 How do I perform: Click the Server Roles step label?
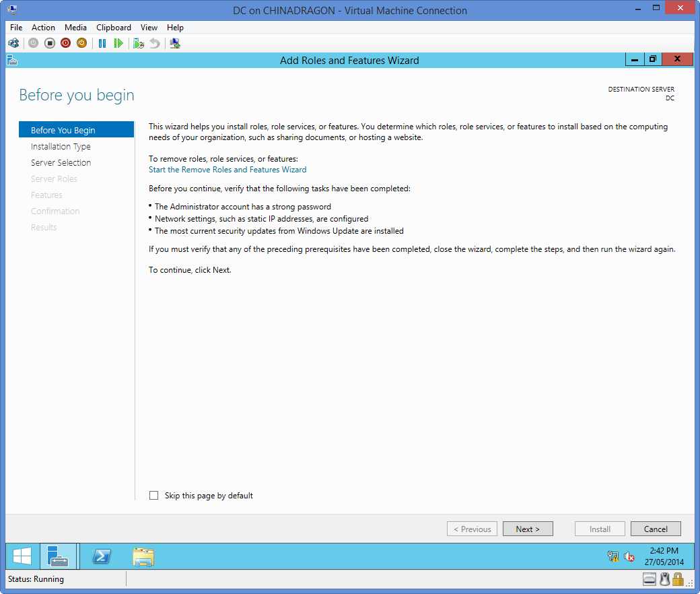[54, 178]
